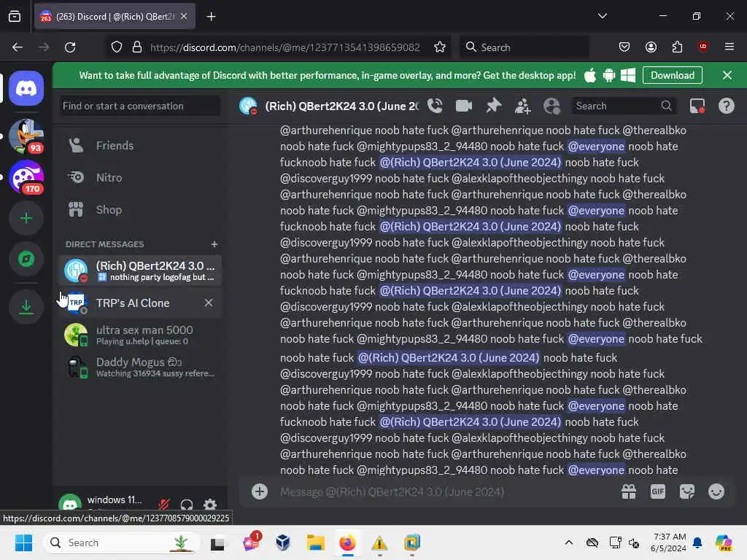747x560 pixels.
Task: Open Discord home direct messages icon
Action: [x=26, y=88]
